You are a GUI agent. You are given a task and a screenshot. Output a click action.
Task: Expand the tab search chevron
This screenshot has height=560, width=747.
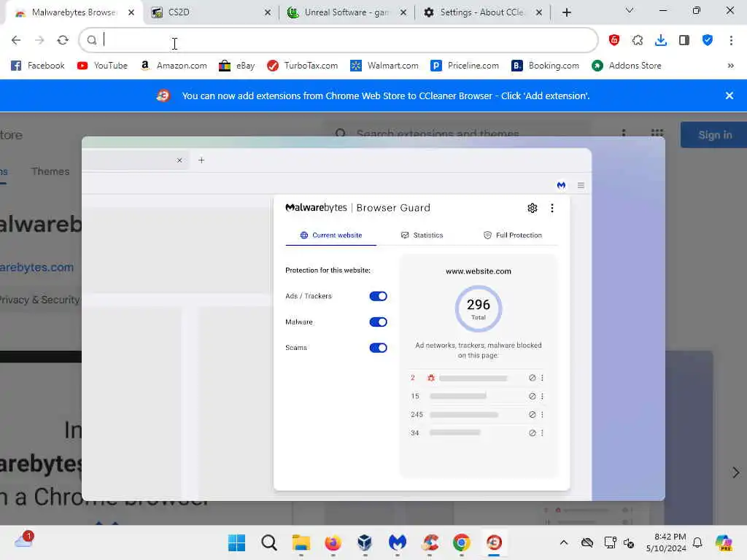click(630, 10)
